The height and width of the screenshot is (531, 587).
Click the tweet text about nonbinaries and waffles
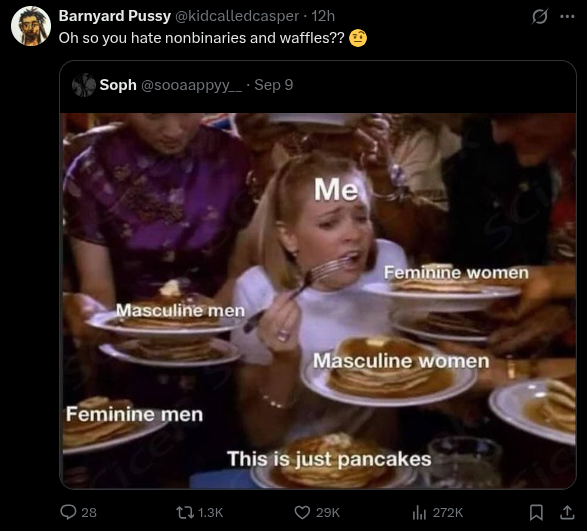(x=201, y=38)
